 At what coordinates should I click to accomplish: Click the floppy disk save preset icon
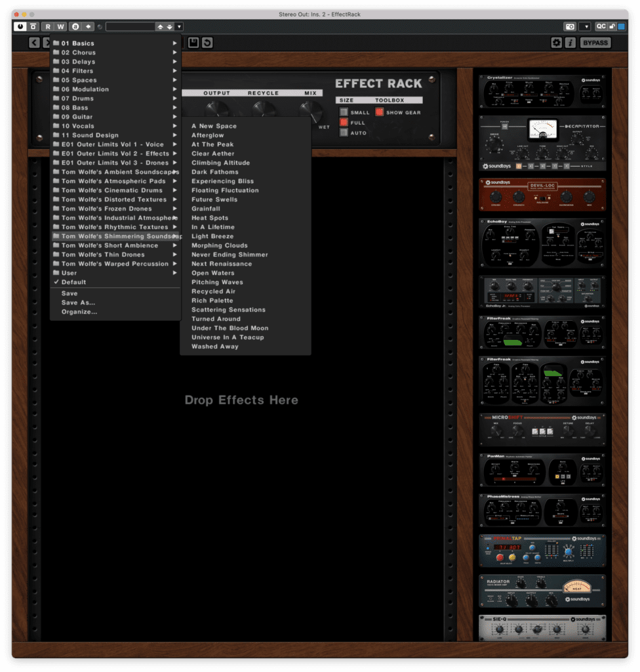193,43
